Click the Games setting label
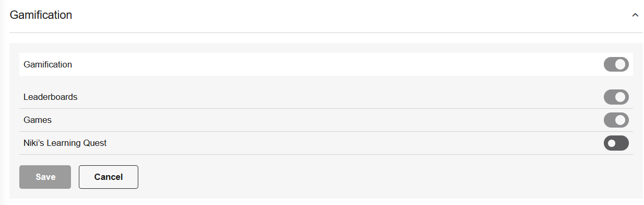 pos(38,120)
